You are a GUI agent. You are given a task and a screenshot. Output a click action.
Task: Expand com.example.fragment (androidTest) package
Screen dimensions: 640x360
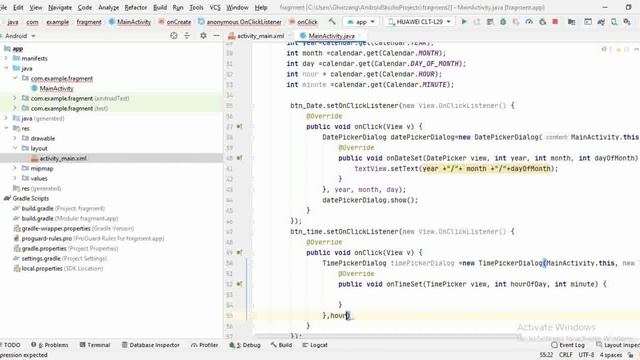pos(15,98)
